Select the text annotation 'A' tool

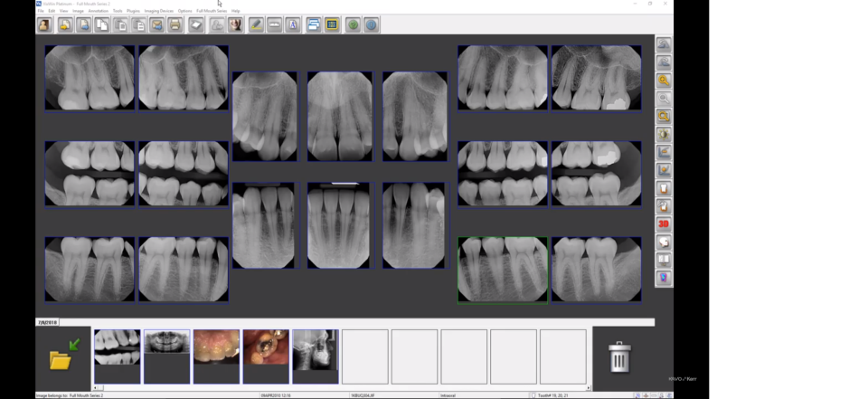293,24
